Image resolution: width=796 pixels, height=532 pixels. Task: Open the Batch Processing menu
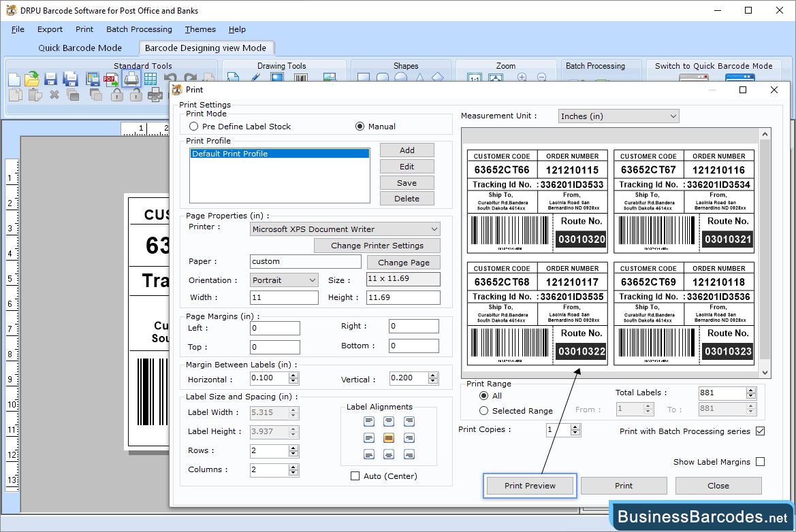coord(139,29)
